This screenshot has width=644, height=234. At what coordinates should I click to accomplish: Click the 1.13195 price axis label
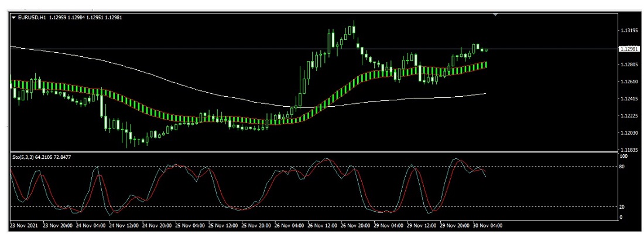tap(629, 31)
